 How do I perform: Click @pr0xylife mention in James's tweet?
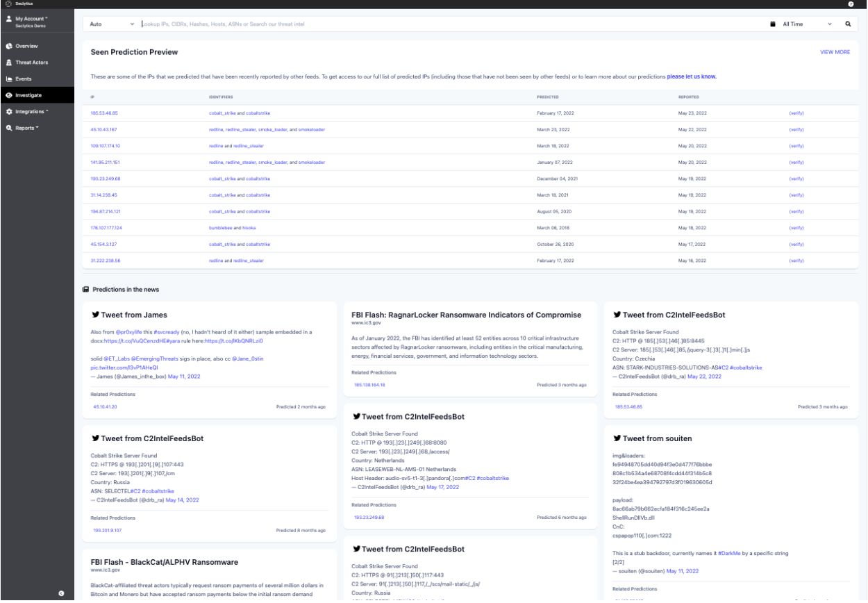pyautogui.click(x=130, y=333)
